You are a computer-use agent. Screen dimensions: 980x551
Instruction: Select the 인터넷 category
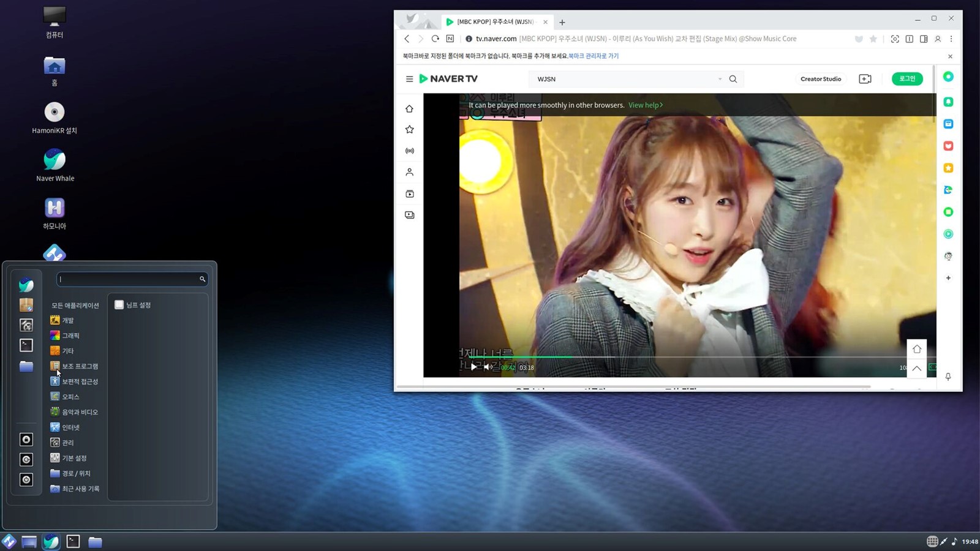[65, 427]
